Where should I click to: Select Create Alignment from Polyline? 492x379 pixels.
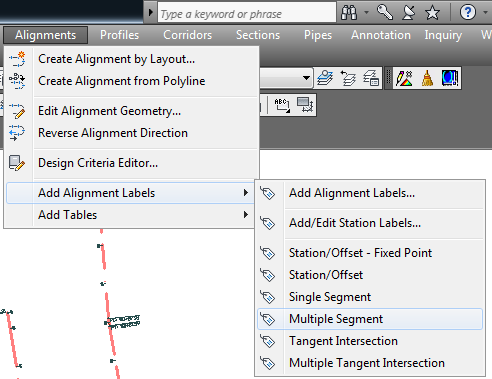pyautogui.click(x=121, y=81)
